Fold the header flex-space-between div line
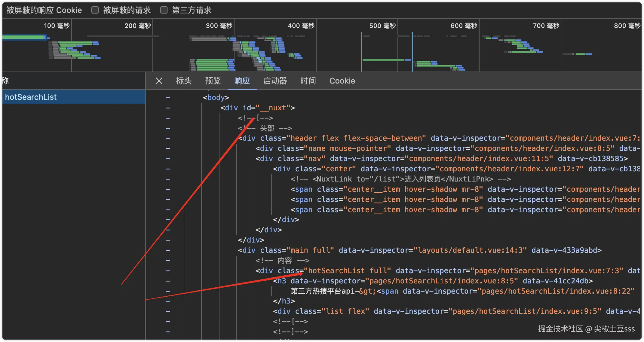Viewport: 644px width, 342px height. (168, 138)
